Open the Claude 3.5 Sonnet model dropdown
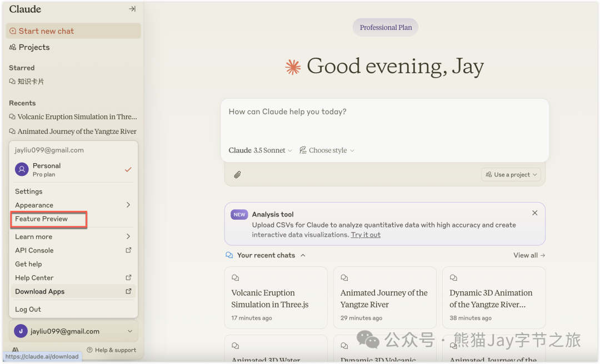Viewport: 600px width, 364px height. click(260, 150)
